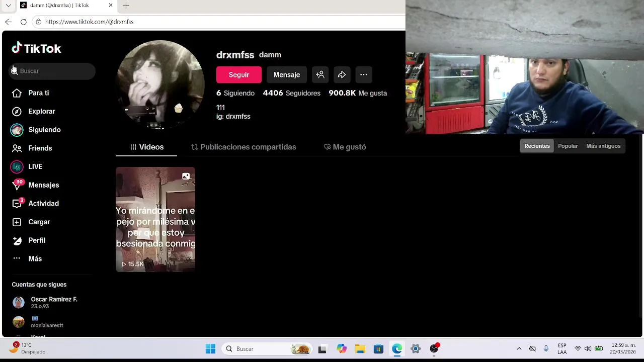Click the LIVE icon
The image size is (644, 362).
[x=17, y=166]
